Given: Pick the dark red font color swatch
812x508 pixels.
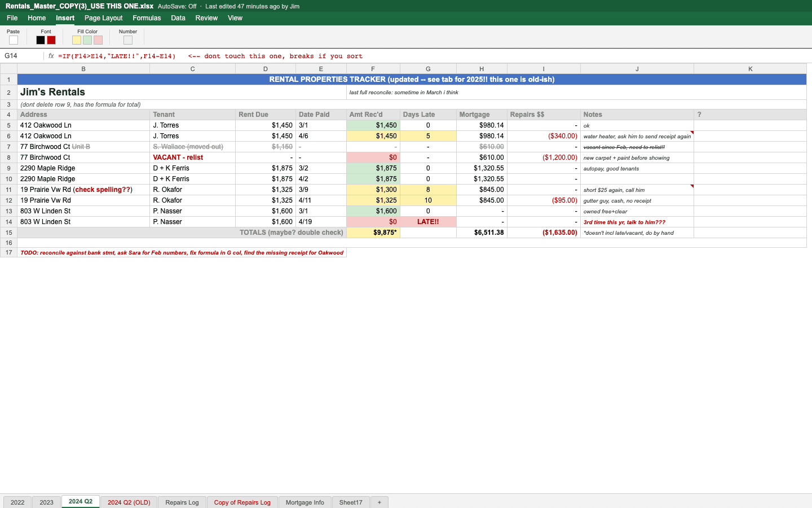Looking at the screenshot, I should click(51, 40).
